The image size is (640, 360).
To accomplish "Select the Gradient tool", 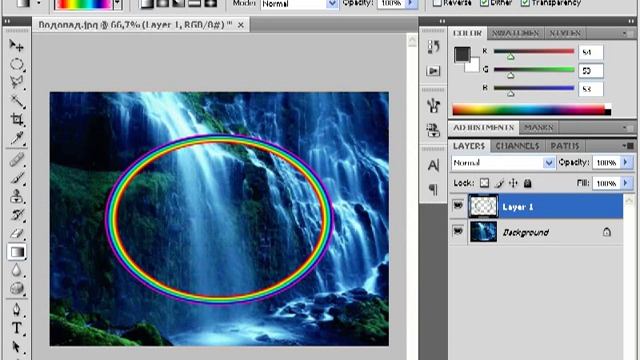I will point(17,252).
